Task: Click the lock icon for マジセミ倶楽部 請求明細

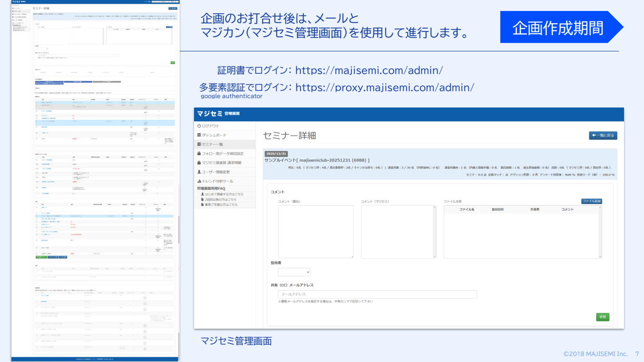Action: (199, 163)
